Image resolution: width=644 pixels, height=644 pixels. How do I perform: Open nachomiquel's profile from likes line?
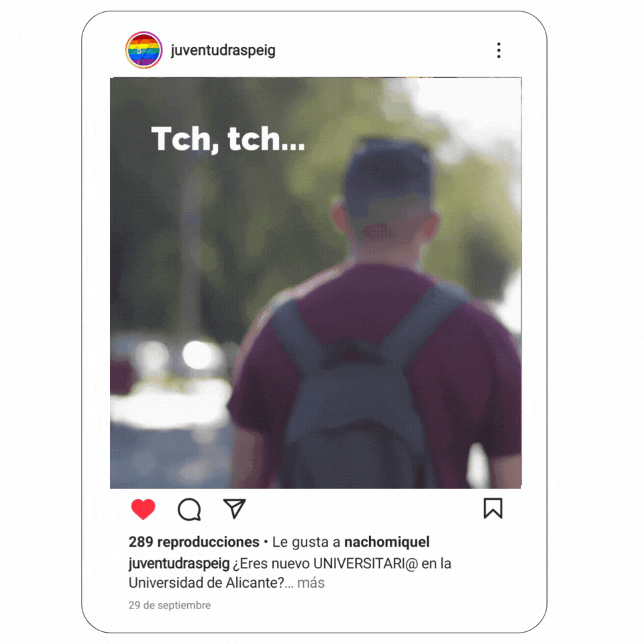point(387,542)
